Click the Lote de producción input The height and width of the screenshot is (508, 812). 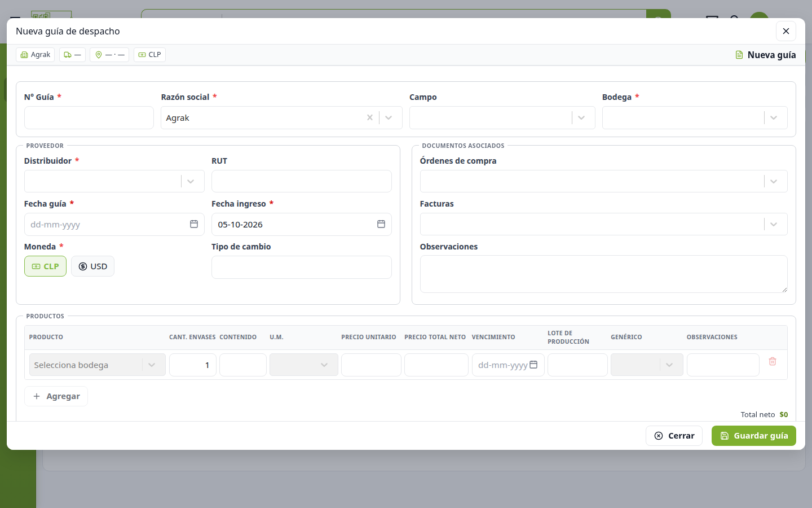pos(577,365)
